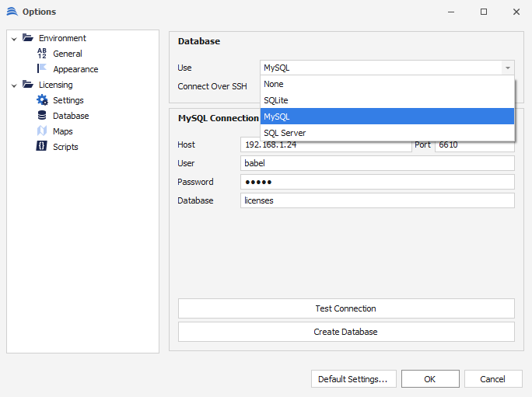This screenshot has width=532, height=397.
Task: Click the Appearance flag icon
Action: pos(42,69)
